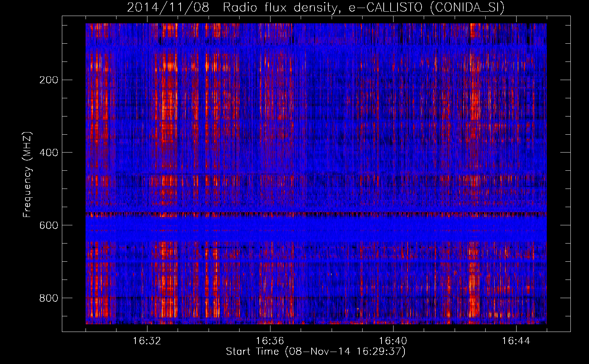The height and width of the screenshot is (364, 589).
Task: Click the 16:32 time tick label
Action: [147, 341]
